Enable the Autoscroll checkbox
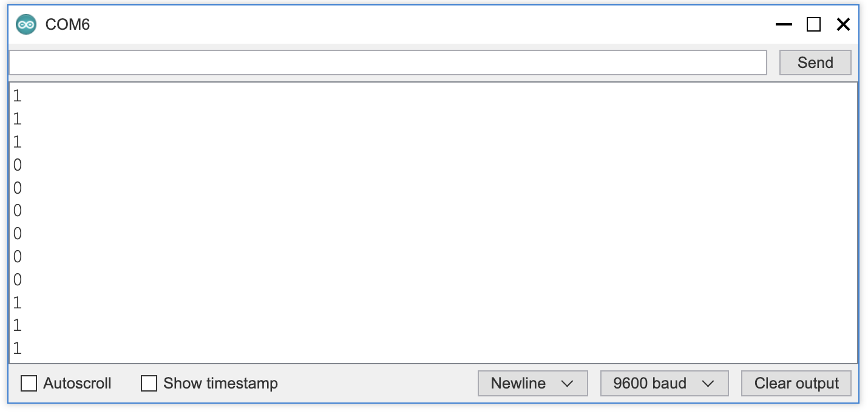The height and width of the screenshot is (414, 868). click(29, 384)
